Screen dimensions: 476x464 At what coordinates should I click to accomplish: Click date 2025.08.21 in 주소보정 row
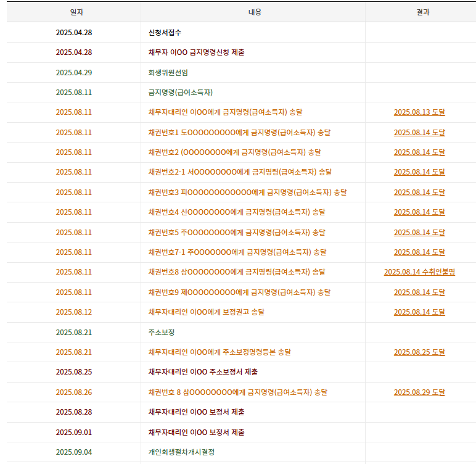[74, 333]
